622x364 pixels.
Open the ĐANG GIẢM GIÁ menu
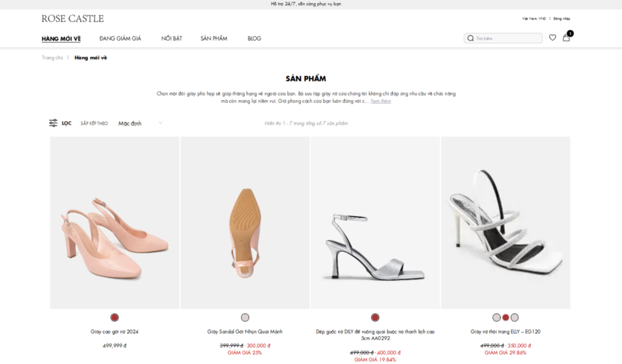(x=120, y=38)
